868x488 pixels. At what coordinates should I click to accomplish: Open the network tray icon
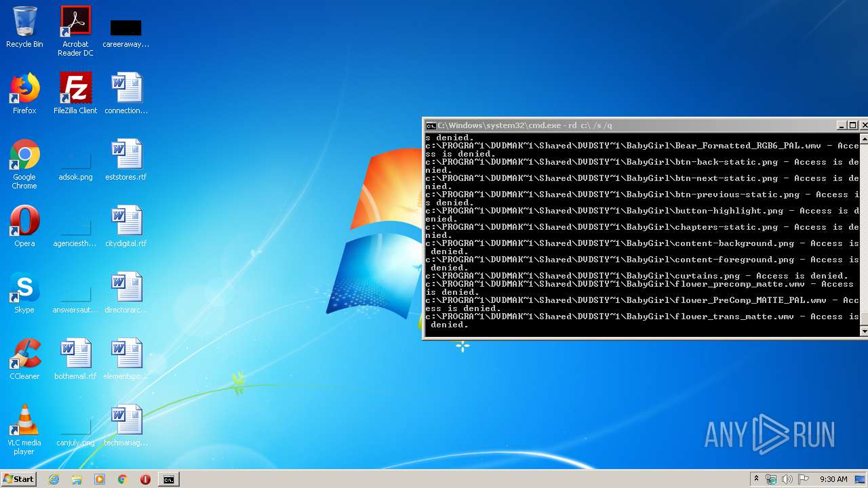point(771,479)
